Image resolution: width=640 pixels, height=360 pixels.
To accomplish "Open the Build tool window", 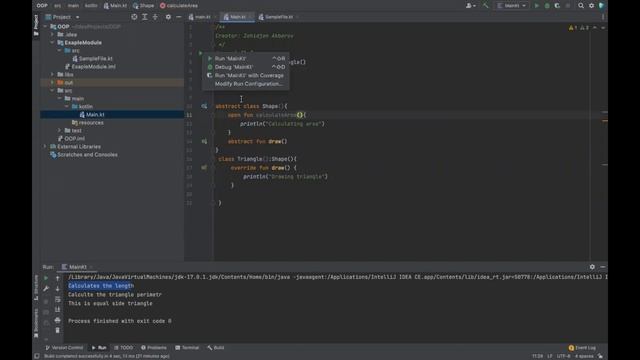I will pyautogui.click(x=216, y=348).
